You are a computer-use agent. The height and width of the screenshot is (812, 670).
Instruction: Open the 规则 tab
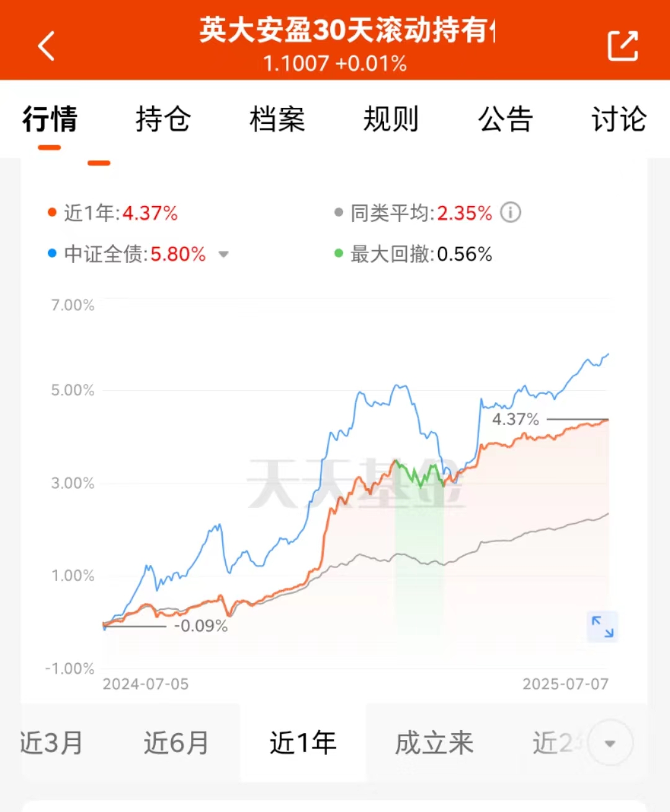(391, 119)
